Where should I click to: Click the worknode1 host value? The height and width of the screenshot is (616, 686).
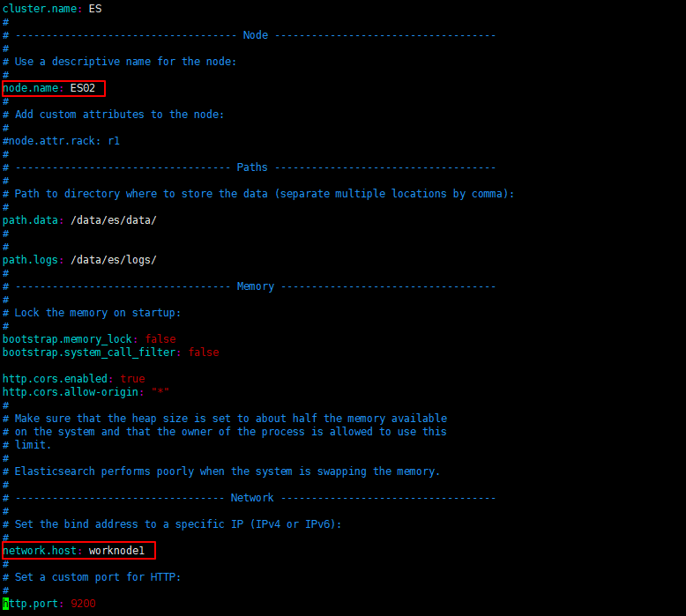click(116, 551)
